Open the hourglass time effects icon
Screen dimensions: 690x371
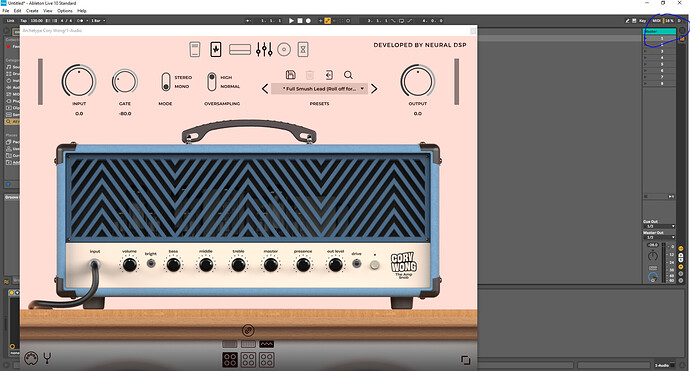tap(303, 49)
